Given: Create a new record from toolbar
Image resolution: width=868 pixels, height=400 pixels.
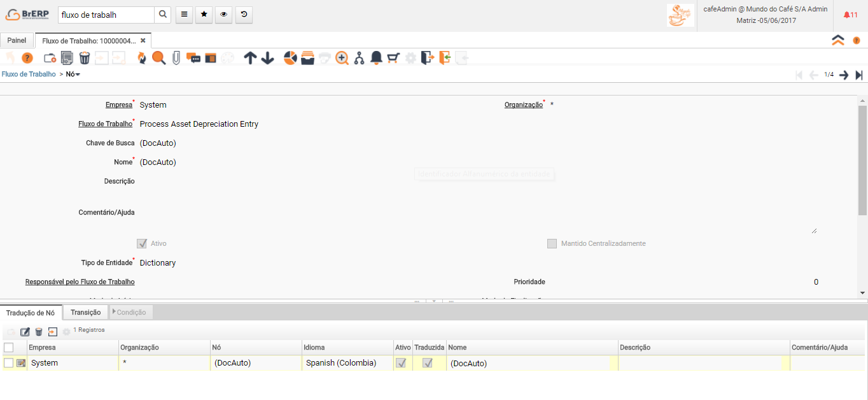Looking at the screenshot, I should [50, 58].
